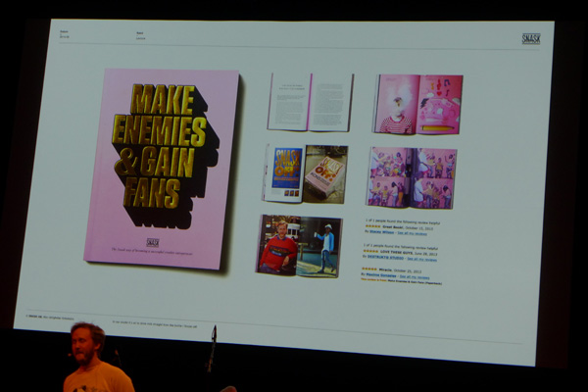Viewport: 588px width, 392px height.
Task: Click the 'Miracle' review title
Action: coord(385,269)
